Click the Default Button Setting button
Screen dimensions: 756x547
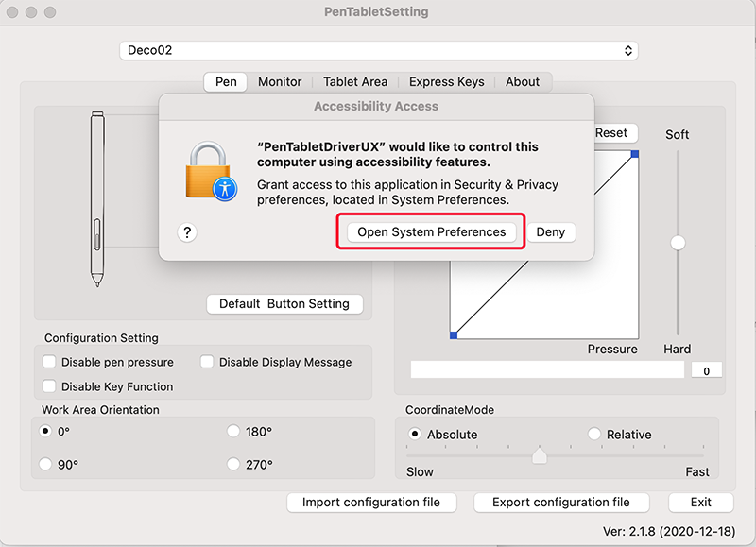point(284,304)
